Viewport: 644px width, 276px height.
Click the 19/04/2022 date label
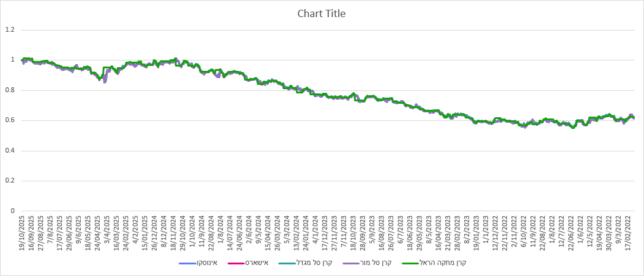pos(601,233)
